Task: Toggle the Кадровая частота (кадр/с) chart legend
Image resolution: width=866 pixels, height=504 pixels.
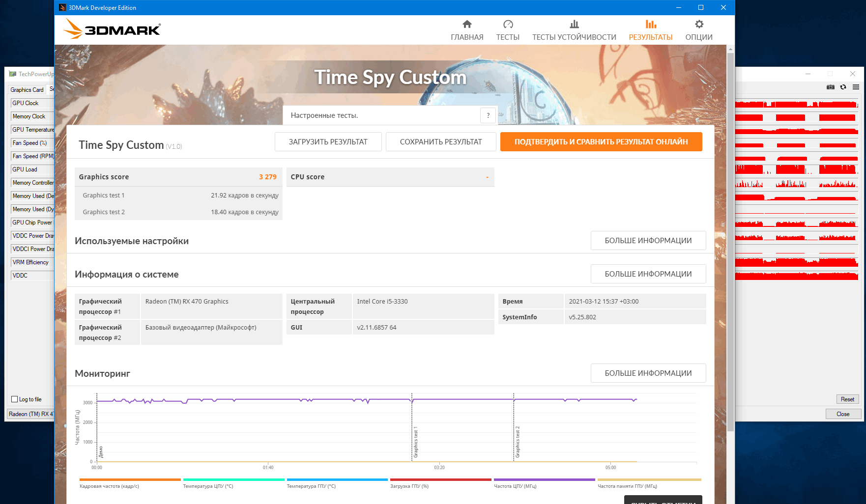Action: (x=130, y=483)
